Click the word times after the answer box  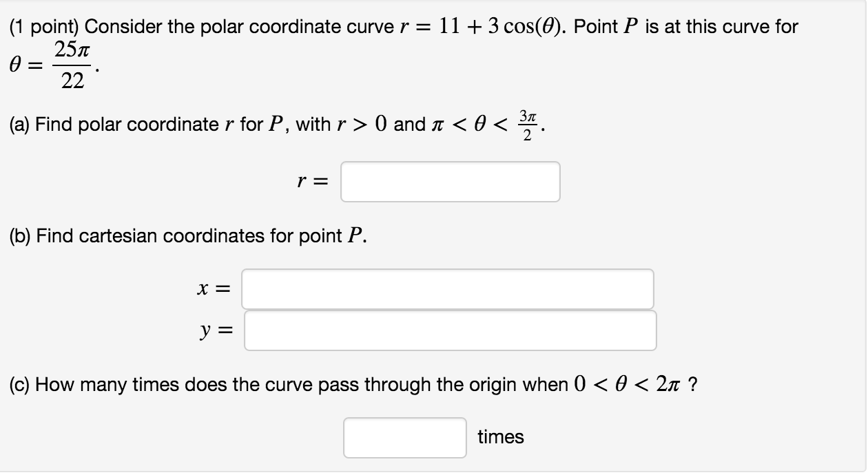tap(501, 436)
